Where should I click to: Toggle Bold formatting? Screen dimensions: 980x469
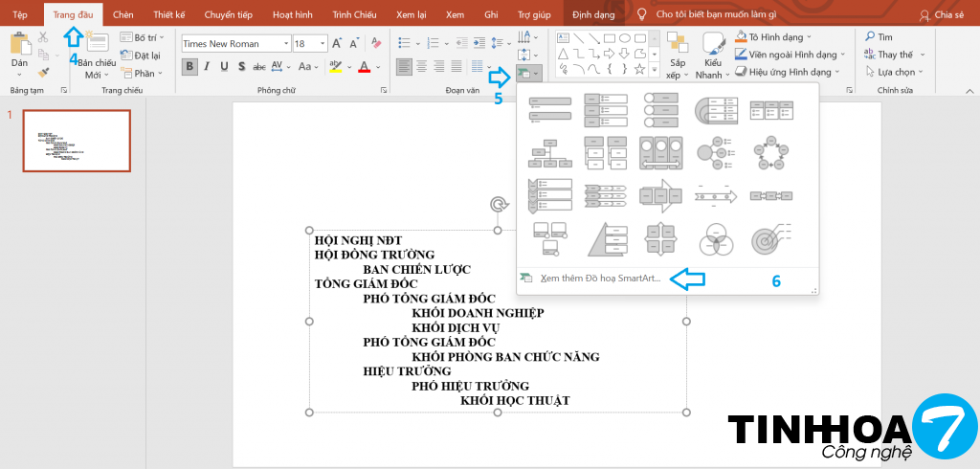[x=189, y=67]
